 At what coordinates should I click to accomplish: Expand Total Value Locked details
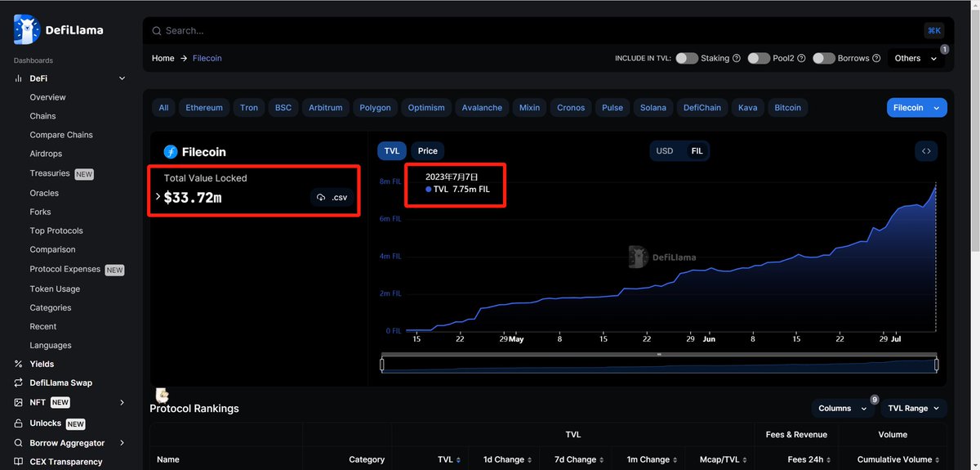pos(158,197)
